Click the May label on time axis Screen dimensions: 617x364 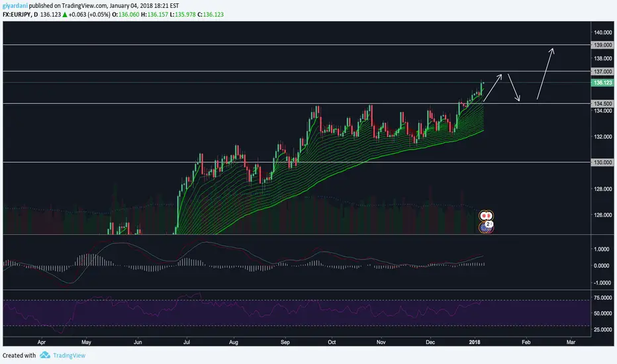(x=86, y=342)
